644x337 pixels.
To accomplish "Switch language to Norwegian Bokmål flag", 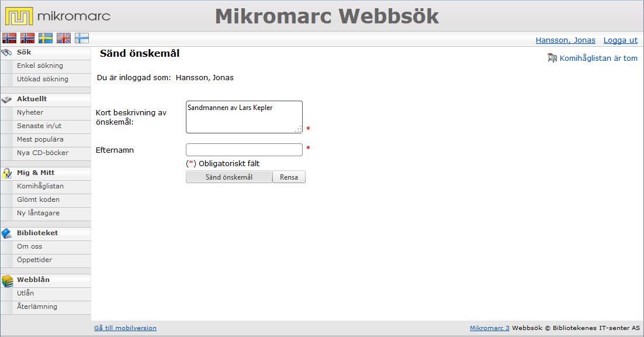I will pyautogui.click(x=9, y=38).
